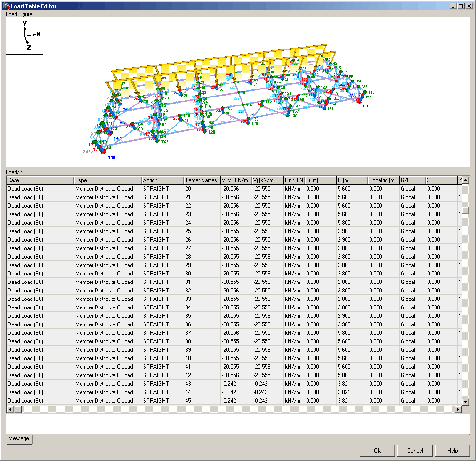
Task: Click the horizontal scroll left arrow
Action: pos(10,409)
